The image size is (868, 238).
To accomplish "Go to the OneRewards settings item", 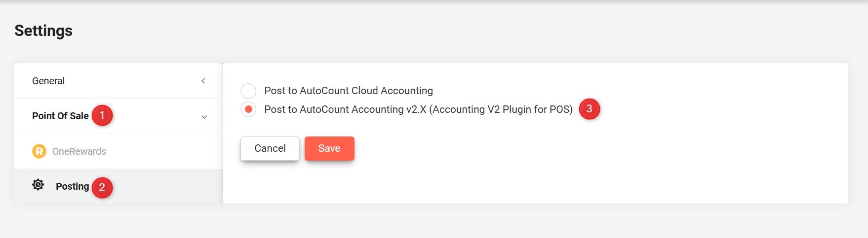I will (118, 151).
